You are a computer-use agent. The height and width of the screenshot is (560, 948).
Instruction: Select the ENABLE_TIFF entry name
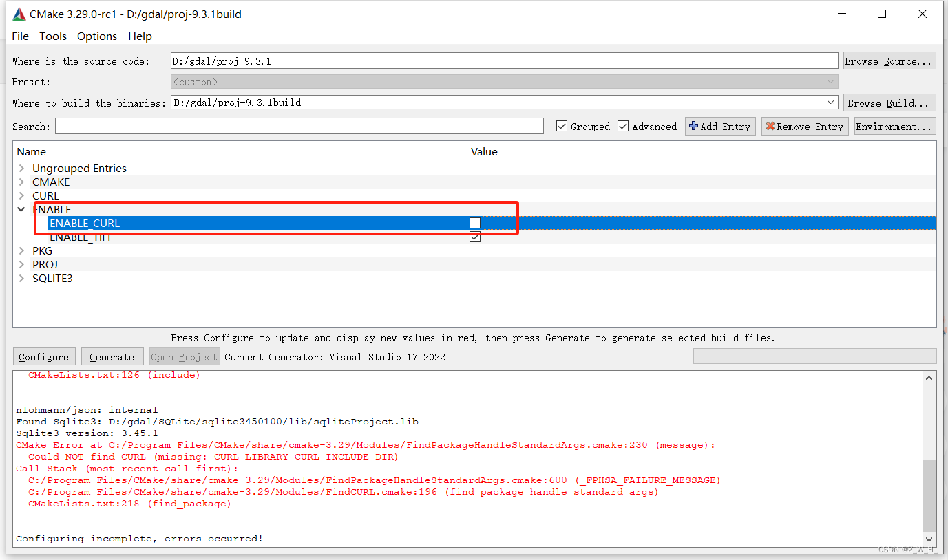(81, 237)
